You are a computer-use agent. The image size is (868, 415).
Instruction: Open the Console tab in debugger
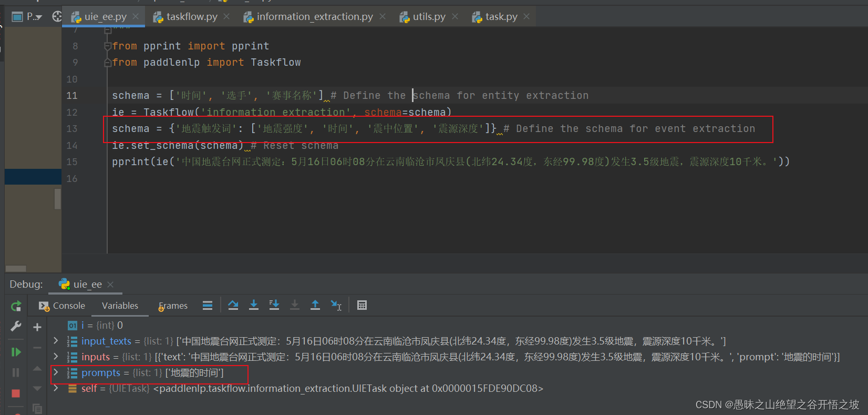tap(62, 306)
